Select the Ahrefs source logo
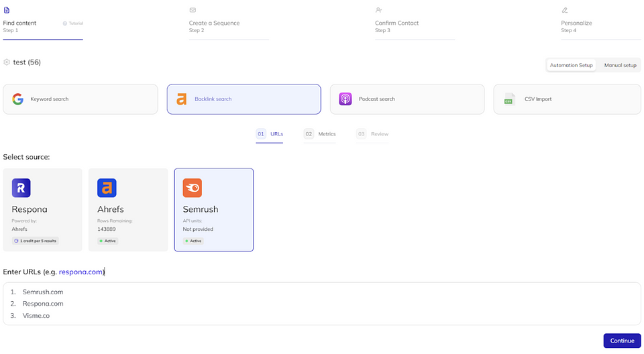644x354 pixels. [x=107, y=188]
